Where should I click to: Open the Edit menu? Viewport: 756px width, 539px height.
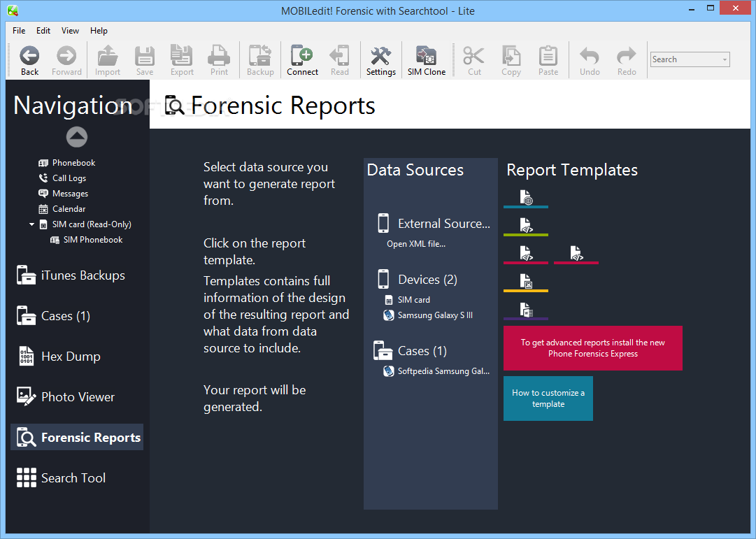point(43,30)
